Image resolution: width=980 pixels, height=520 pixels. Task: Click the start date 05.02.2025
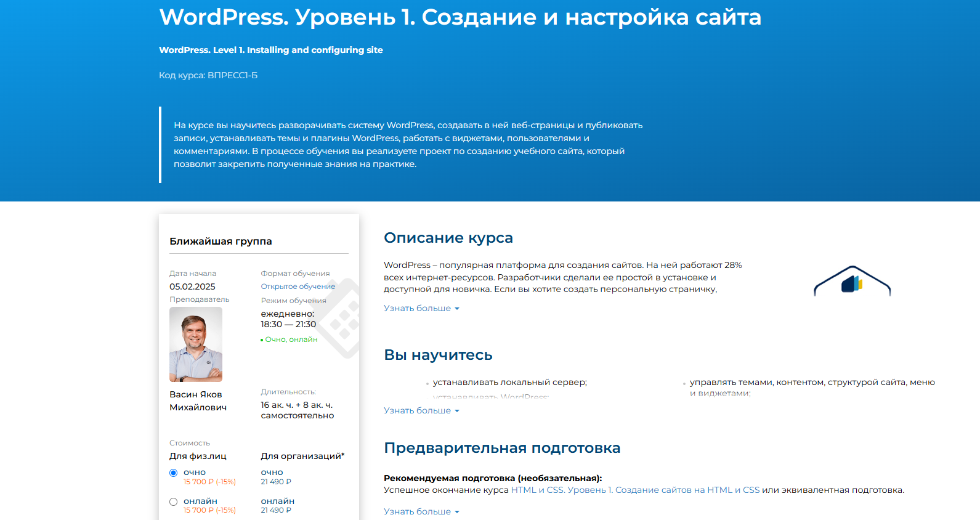192,286
